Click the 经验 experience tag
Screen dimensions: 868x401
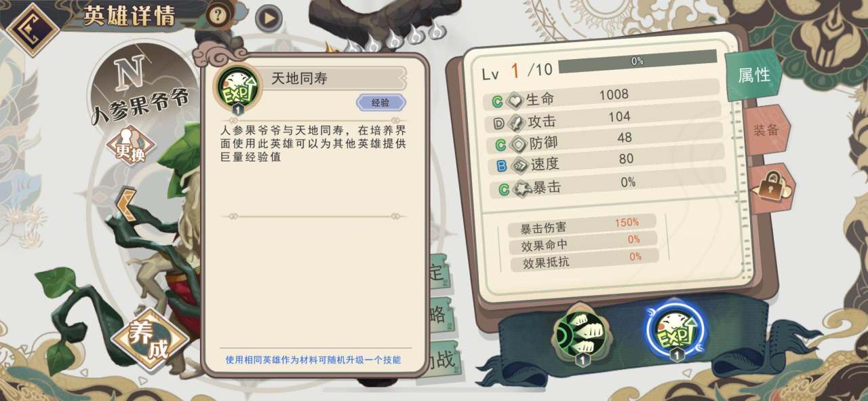[x=380, y=102]
